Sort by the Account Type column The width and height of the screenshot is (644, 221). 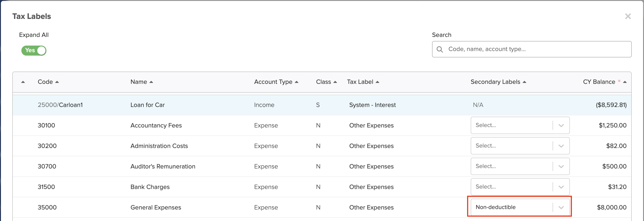pos(276,82)
